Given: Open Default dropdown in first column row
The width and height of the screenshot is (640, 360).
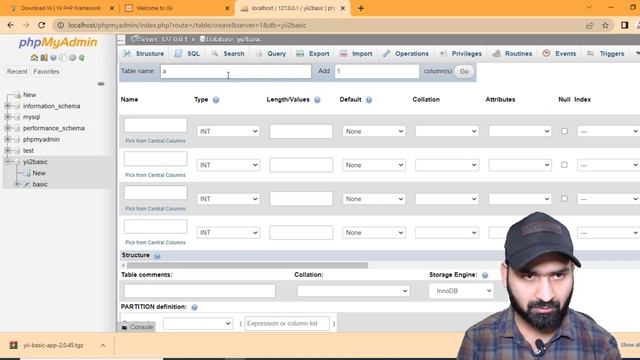Looking at the screenshot, I should click(374, 131).
